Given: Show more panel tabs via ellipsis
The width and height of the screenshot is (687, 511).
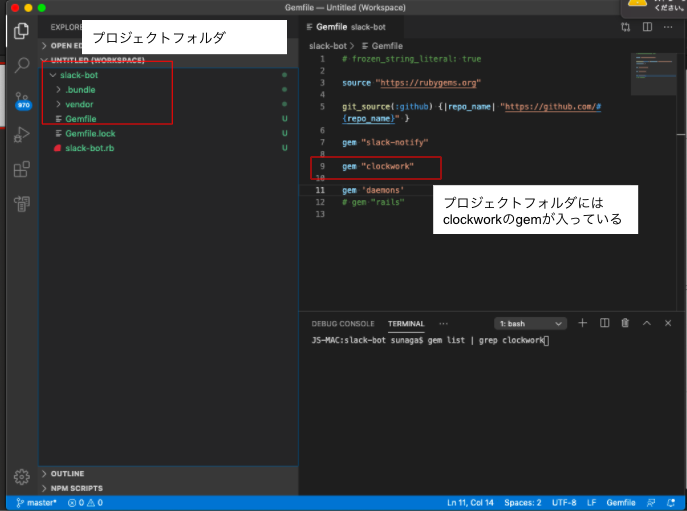Looking at the screenshot, I should pos(443,324).
